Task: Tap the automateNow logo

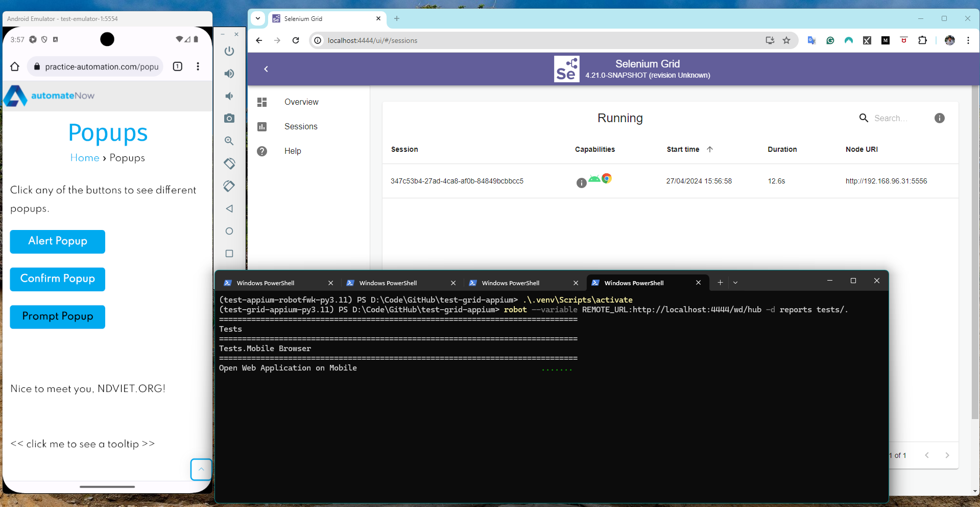Action: point(49,96)
